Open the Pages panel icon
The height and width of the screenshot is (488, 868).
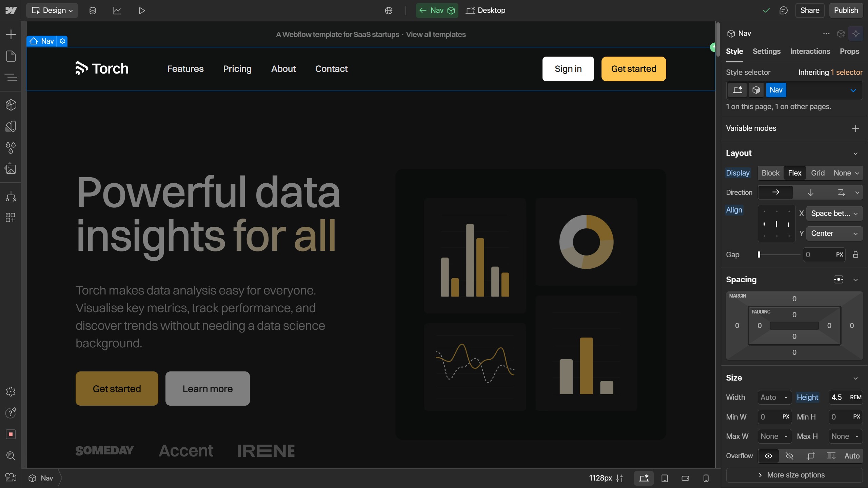[11, 56]
